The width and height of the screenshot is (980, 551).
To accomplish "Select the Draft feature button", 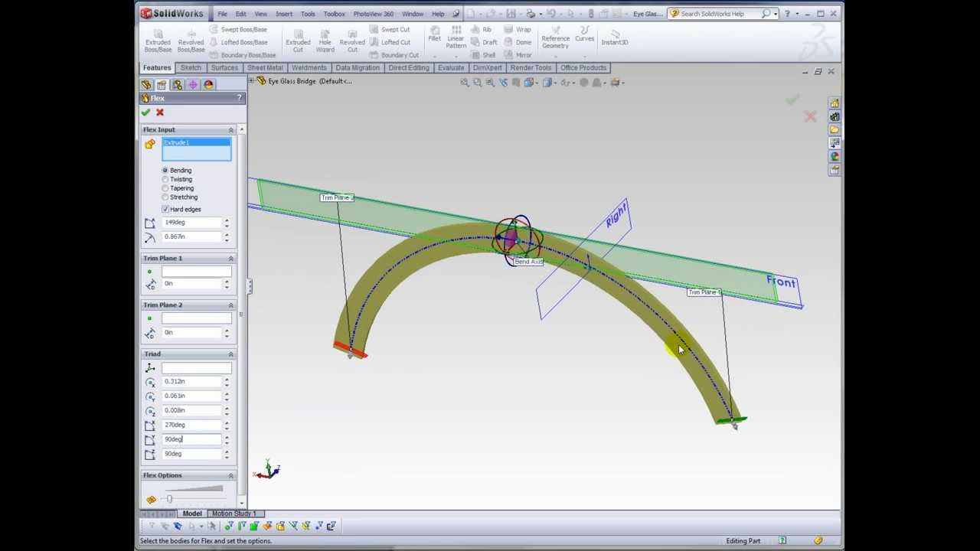I will tap(485, 42).
